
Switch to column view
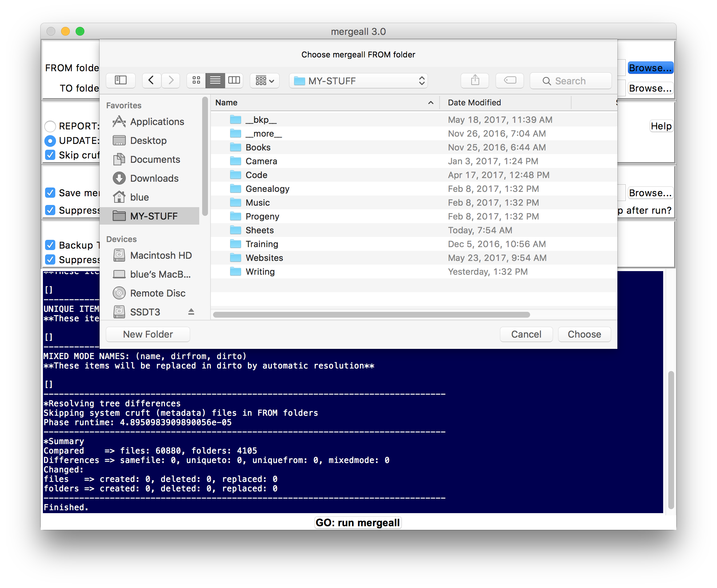(234, 80)
